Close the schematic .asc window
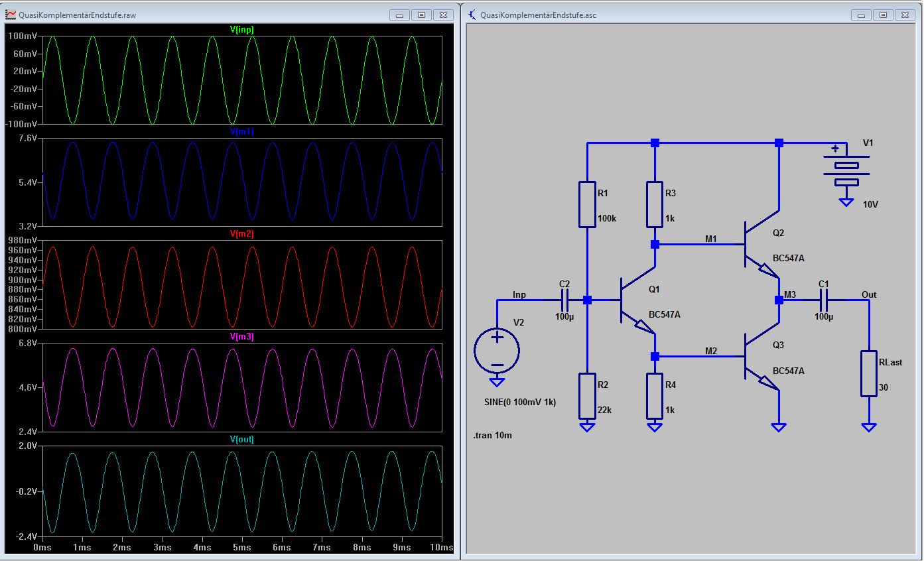Screen dimensions: 924x561 tap(905, 15)
